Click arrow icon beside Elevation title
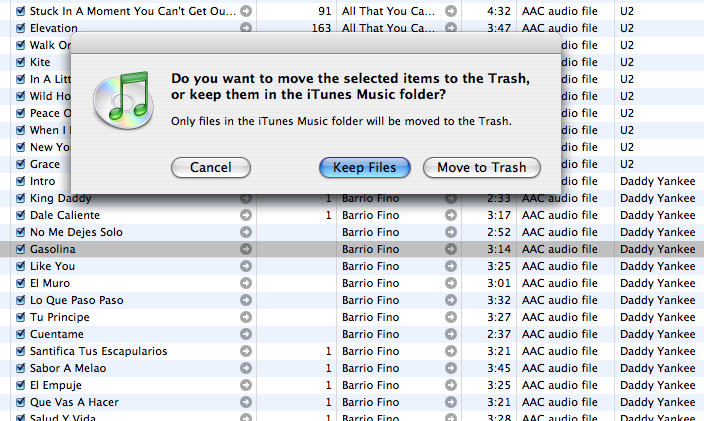 point(246,28)
